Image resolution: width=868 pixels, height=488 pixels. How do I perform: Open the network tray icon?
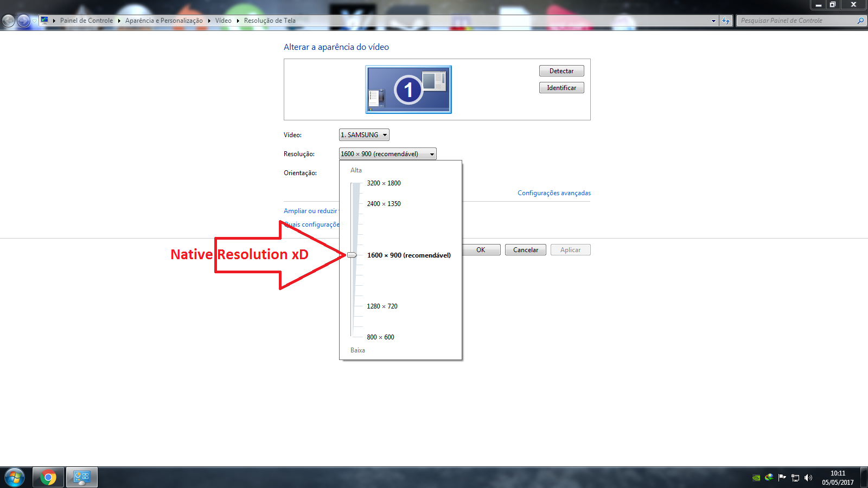point(795,478)
